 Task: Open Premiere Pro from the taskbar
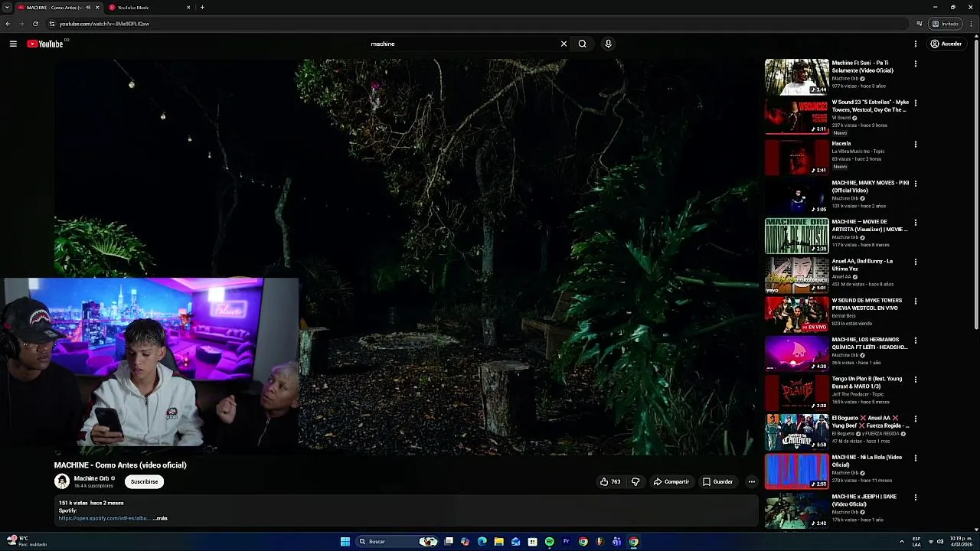[x=566, y=541]
